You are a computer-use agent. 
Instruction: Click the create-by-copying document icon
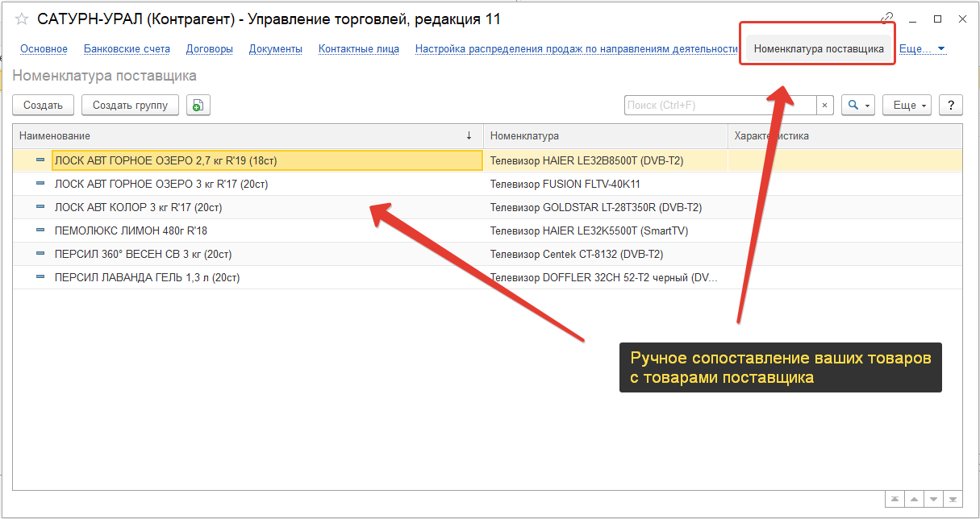[198, 105]
